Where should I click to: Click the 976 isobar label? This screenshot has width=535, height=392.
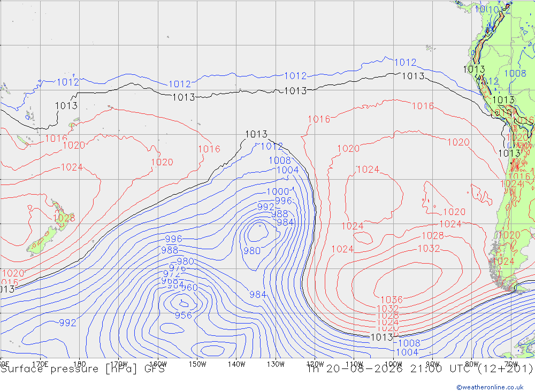pos(178,268)
